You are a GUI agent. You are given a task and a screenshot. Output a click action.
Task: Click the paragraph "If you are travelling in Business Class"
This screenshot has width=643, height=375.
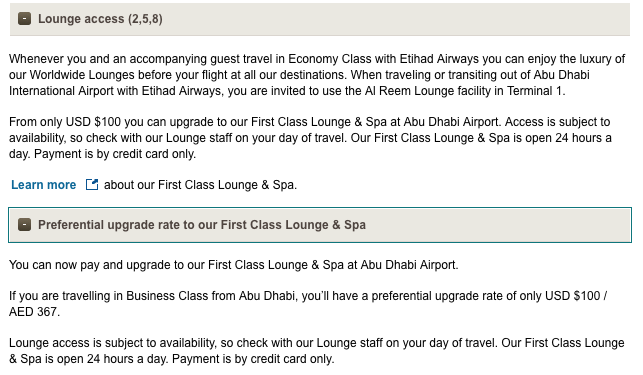tap(308, 304)
